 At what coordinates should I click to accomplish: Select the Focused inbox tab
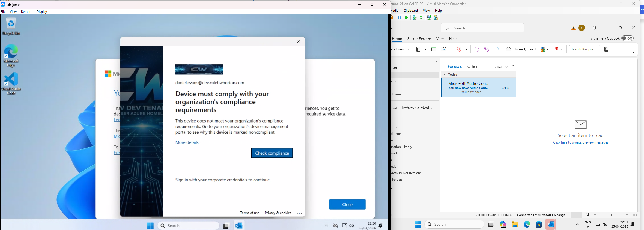455,67
